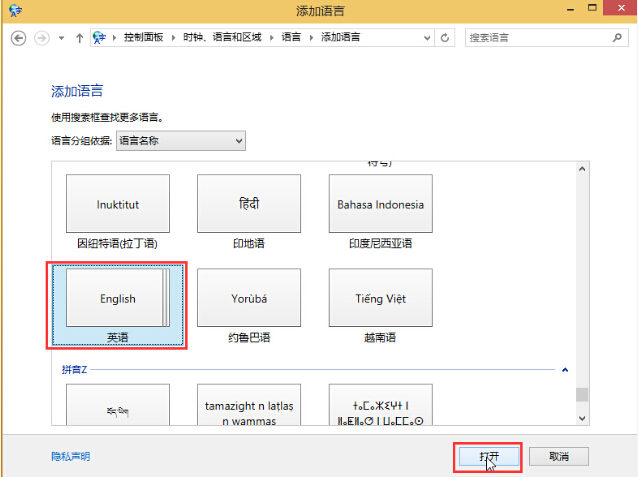Open the window system menu icon
Viewport: 638px width, 477px height.
[x=13, y=11]
